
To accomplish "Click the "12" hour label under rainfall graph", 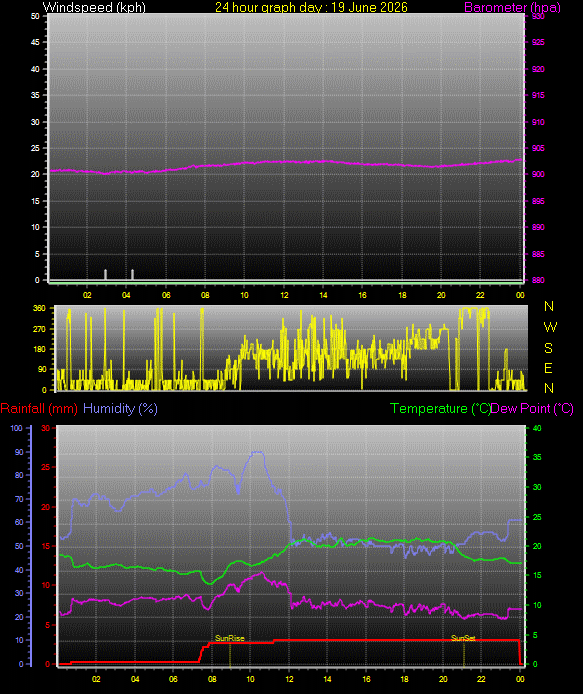I will [289, 679].
